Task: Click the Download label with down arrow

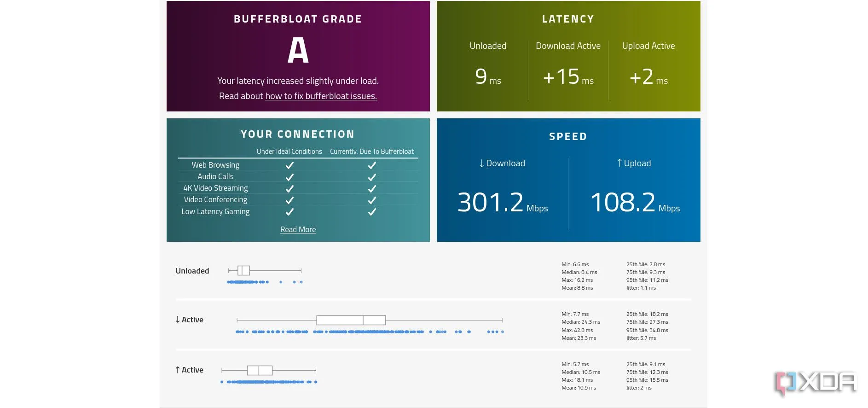Action: pyautogui.click(x=502, y=163)
